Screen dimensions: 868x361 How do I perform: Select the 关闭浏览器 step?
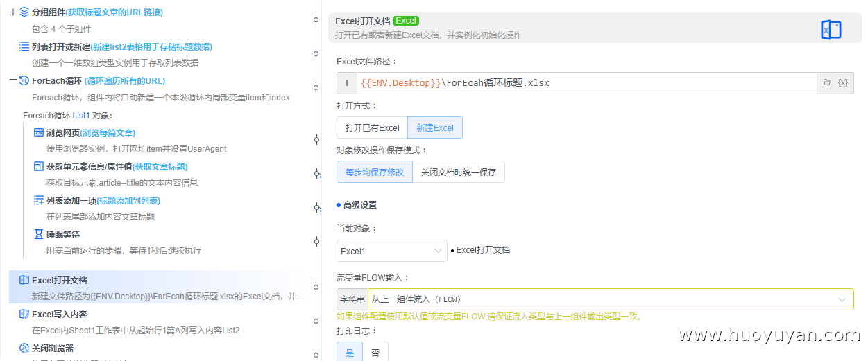[x=53, y=348]
